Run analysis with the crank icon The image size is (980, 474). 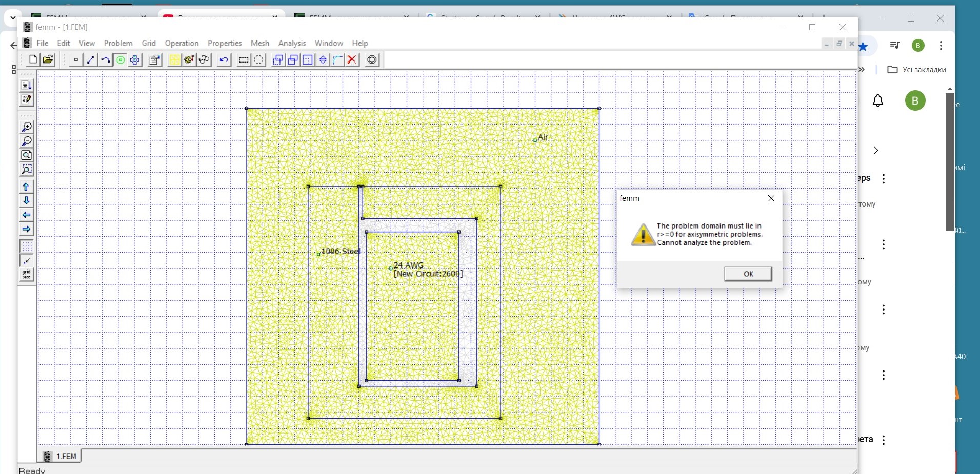[x=189, y=60]
